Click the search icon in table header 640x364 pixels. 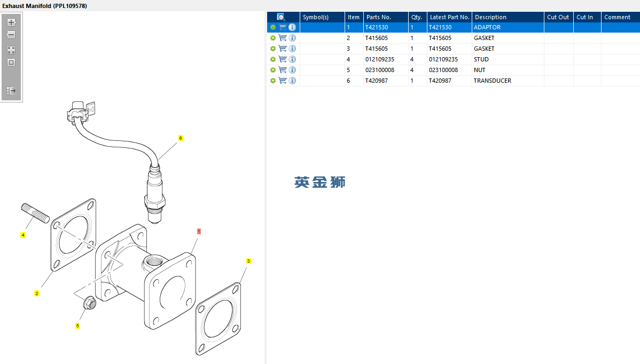click(281, 17)
